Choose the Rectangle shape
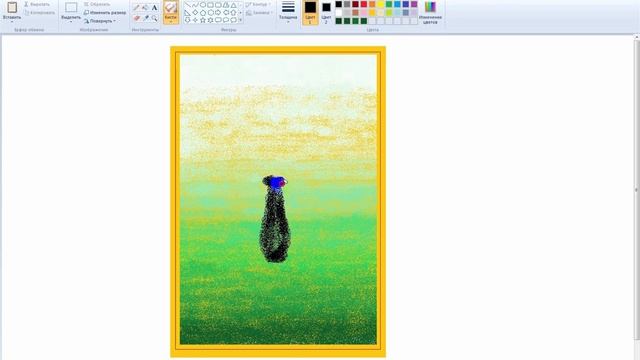640x360 pixels. (x=210, y=4)
